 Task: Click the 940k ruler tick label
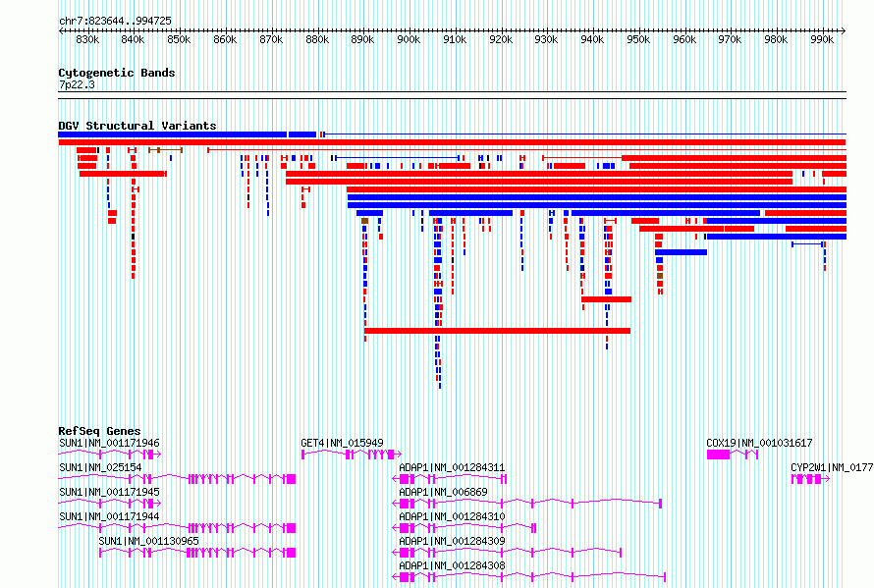point(592,39)
